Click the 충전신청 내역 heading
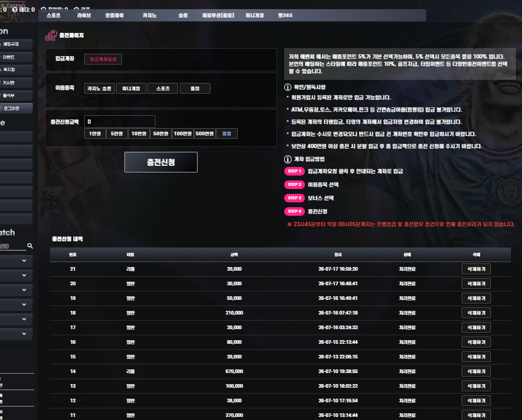The height and width of the screenshot is (420, 522). [67, 239]
